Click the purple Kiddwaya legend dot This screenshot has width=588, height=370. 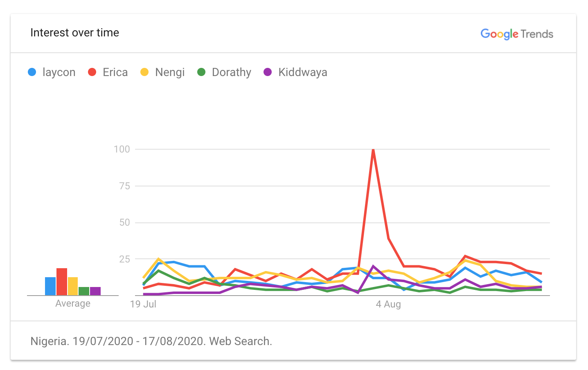tap(268, 72)
